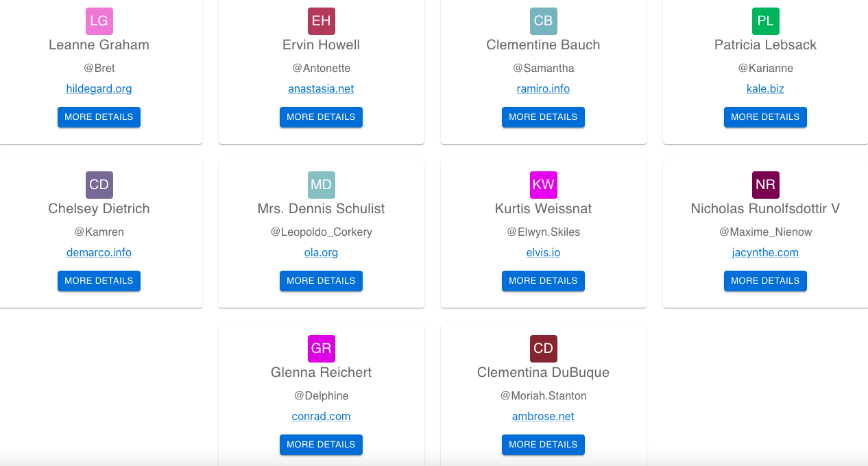Click More Details under Patricia Lebsack

click(x=766, y=117)
